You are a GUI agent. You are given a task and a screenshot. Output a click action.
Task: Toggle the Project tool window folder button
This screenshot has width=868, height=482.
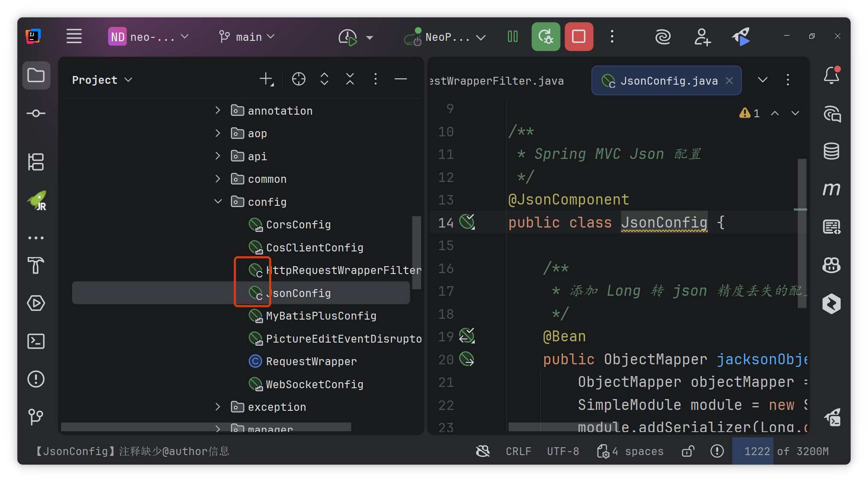pos(36,76)
